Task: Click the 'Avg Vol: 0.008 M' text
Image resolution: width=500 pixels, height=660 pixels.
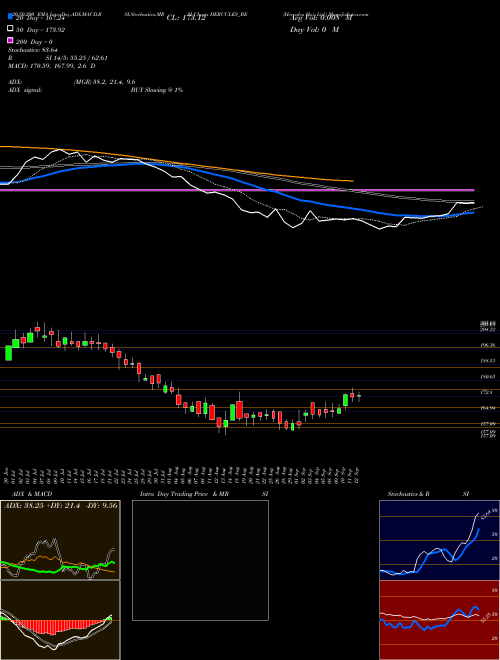Action: point(321,18)
